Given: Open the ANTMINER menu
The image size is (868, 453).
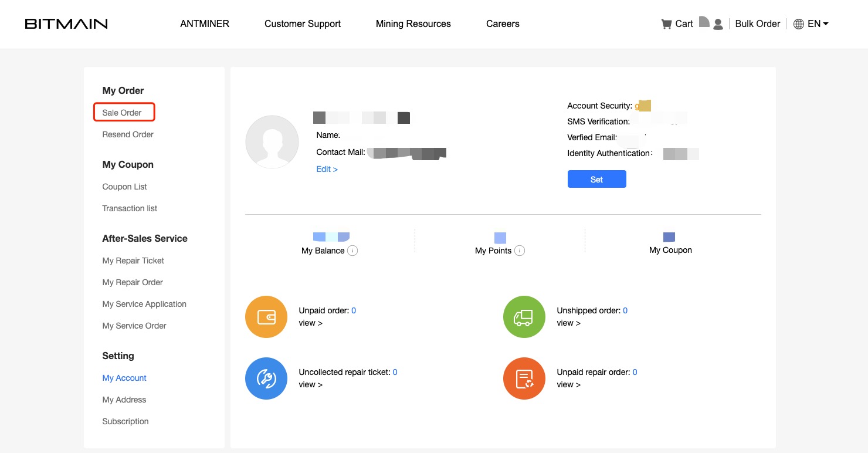Looking at the screenshot, I should coord(205,24).
